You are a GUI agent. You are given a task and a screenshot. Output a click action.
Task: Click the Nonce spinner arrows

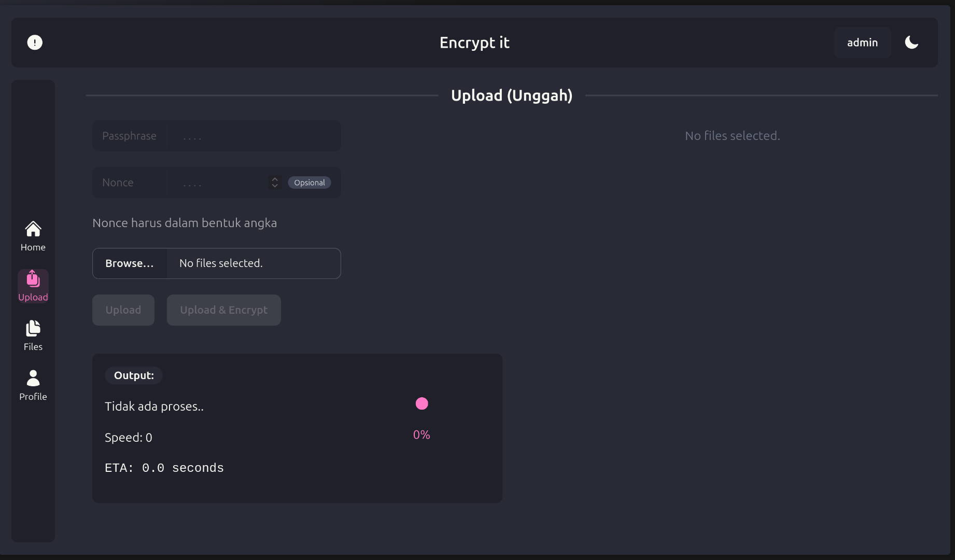pos(275,183)
